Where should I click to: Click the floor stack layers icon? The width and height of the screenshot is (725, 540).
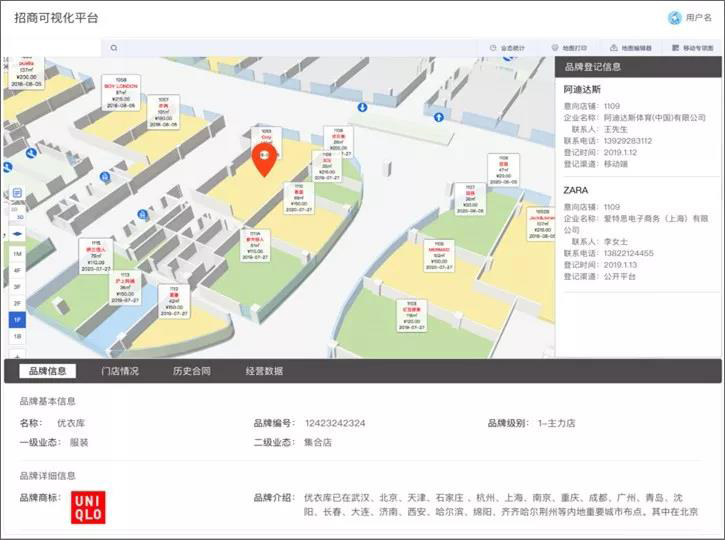click(17, 234)
